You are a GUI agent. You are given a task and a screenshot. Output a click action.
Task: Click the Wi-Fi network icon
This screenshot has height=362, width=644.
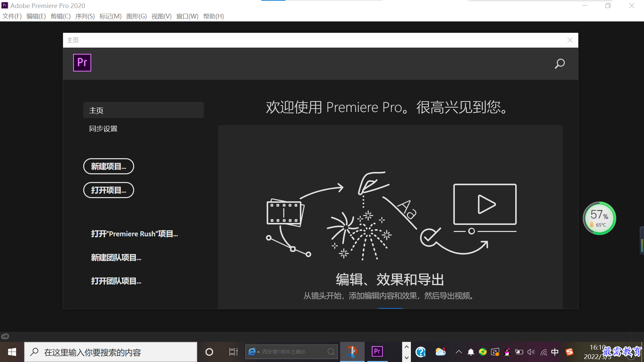544,352
